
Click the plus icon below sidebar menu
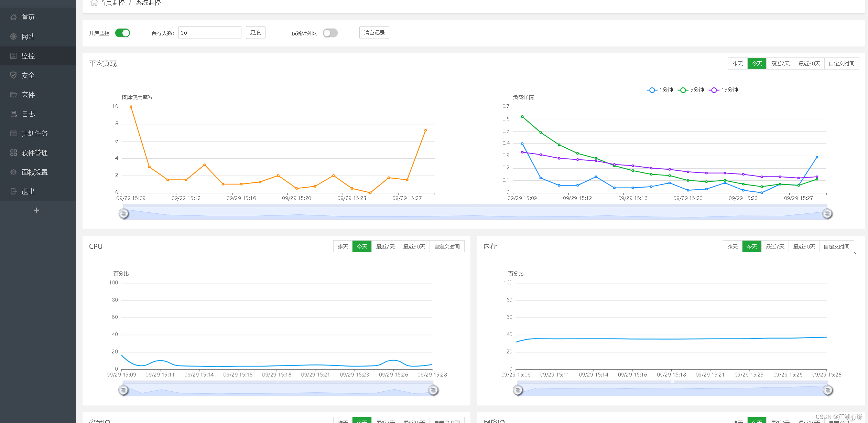[36, 210]
